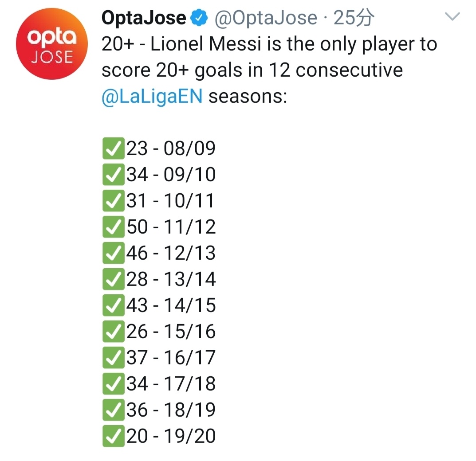Select the check mark next to 46 - 12/13
Viewport: 476px width, 461px height.
(x=113, y=253)
